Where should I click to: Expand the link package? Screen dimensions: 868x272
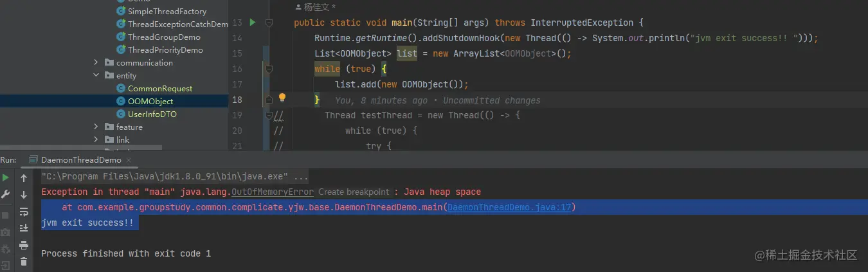[96, 140]
